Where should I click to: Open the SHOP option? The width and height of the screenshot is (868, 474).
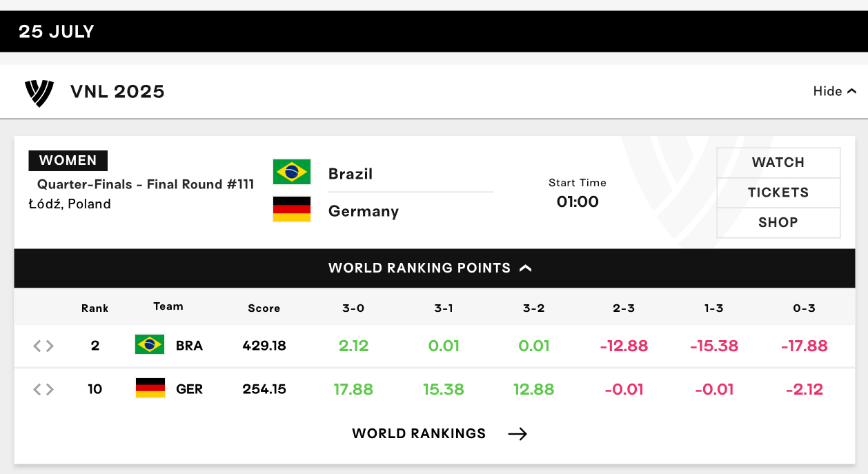[778, 223]
